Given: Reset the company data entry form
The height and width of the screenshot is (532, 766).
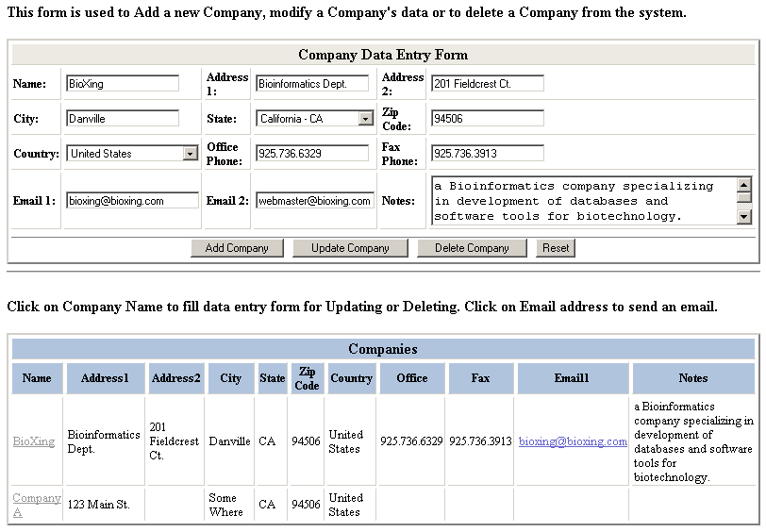Looking at the screenshot, I should tap(555, 248).
